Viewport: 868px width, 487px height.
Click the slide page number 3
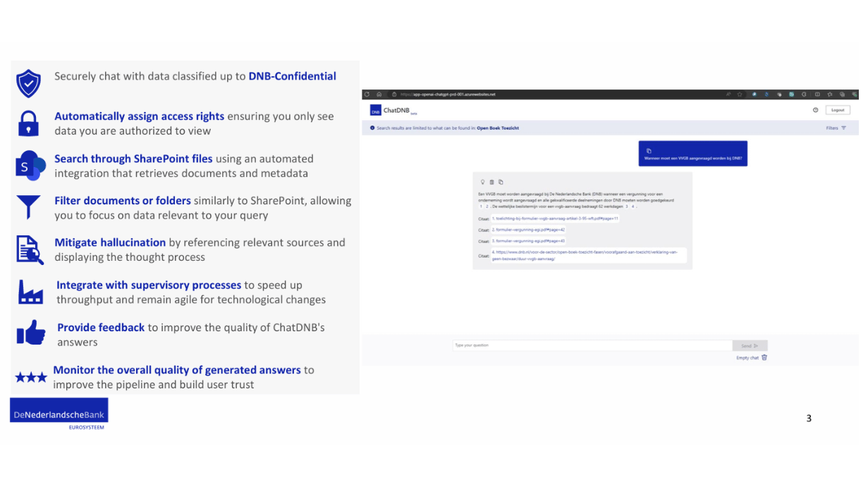click(x=809, y=418)
